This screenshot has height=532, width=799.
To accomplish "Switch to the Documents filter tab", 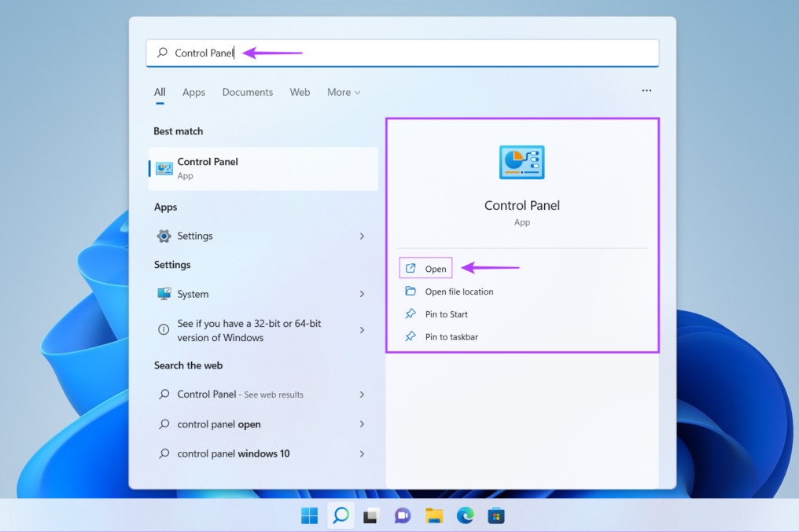I will point(248,92).
